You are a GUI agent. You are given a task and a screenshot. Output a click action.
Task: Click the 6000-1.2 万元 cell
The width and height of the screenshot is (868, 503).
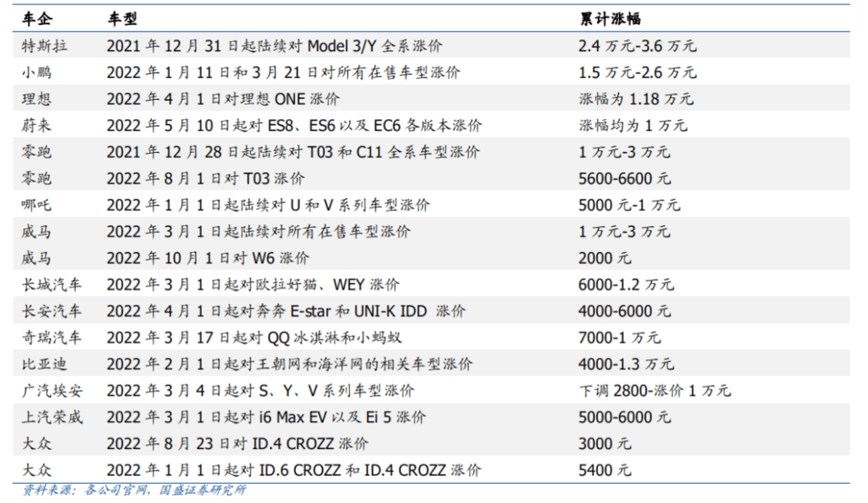coord(626,285)
